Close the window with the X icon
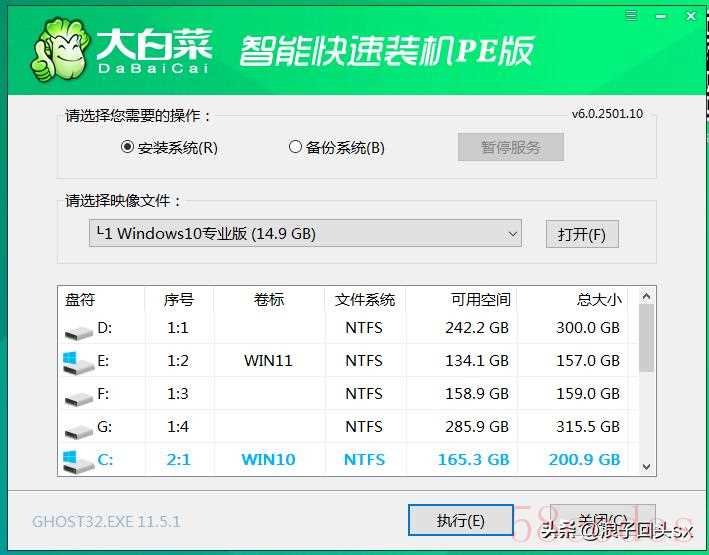Screen dimensions: 709x555 click(x=690, y=16)
